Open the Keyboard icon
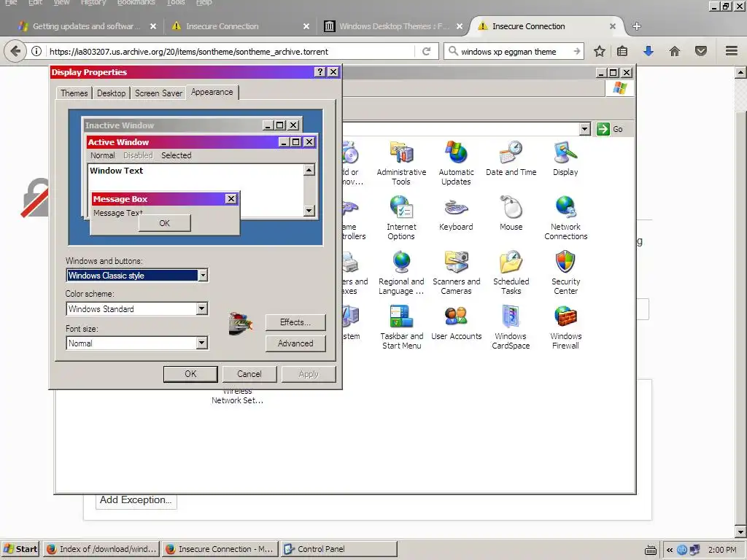The height and width of the screenshot is (560, 747). point(456,213)
